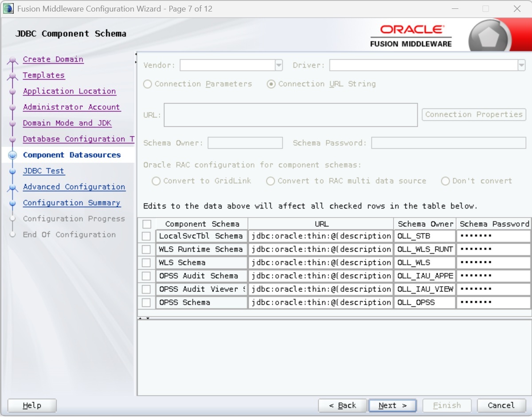Select Convert to RAC multi data source
The image size is (532, 419).
(x=270, y=181)
